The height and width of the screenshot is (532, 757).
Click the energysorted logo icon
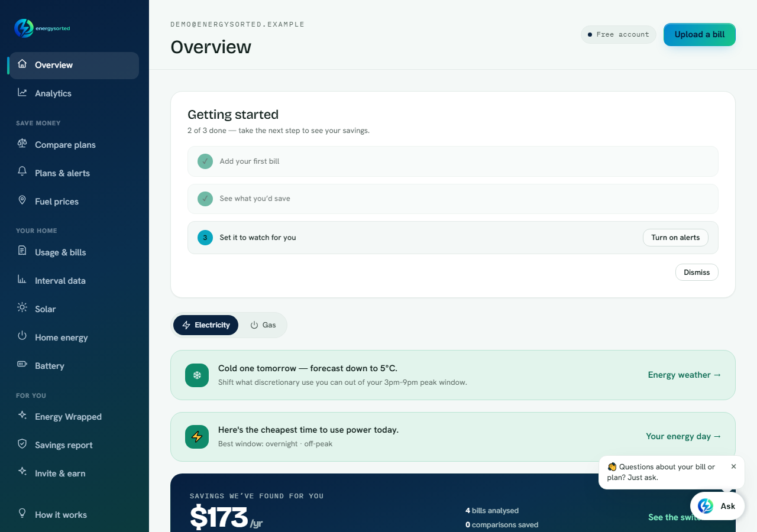point(24,28)
